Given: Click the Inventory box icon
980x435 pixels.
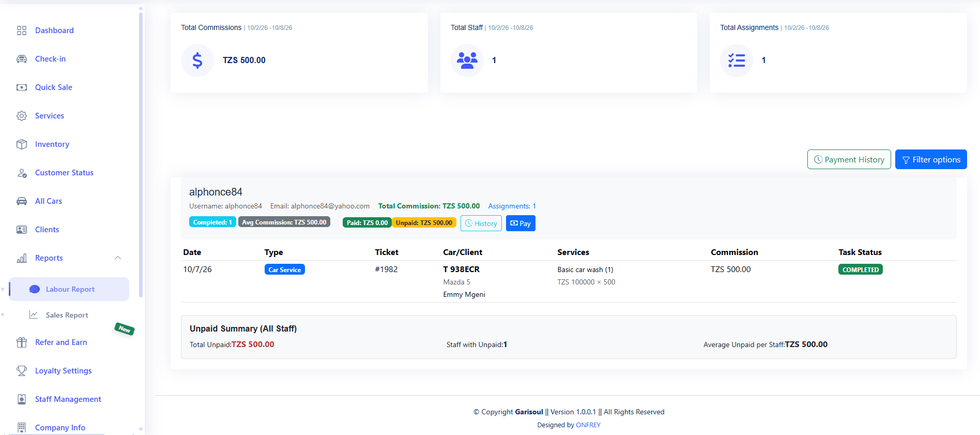Looking at the screenshot, I should (22, 144).
